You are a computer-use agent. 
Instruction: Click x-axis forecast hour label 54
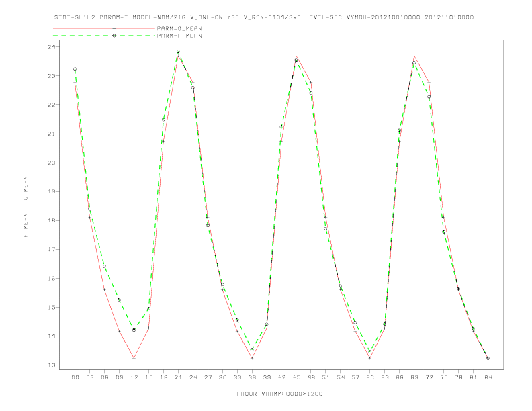(341, 377)
